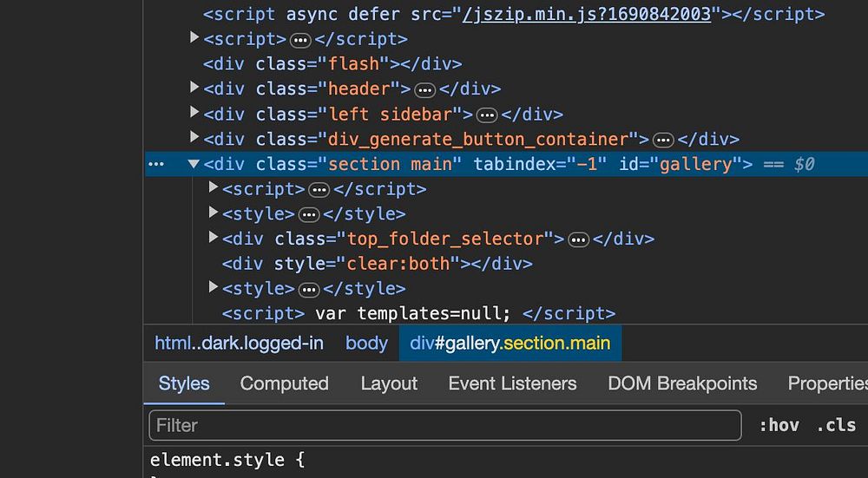Screen dimensions: 868x478
Task: Select html..dark.logged-in breadcrumb
Action: point(239,343)
